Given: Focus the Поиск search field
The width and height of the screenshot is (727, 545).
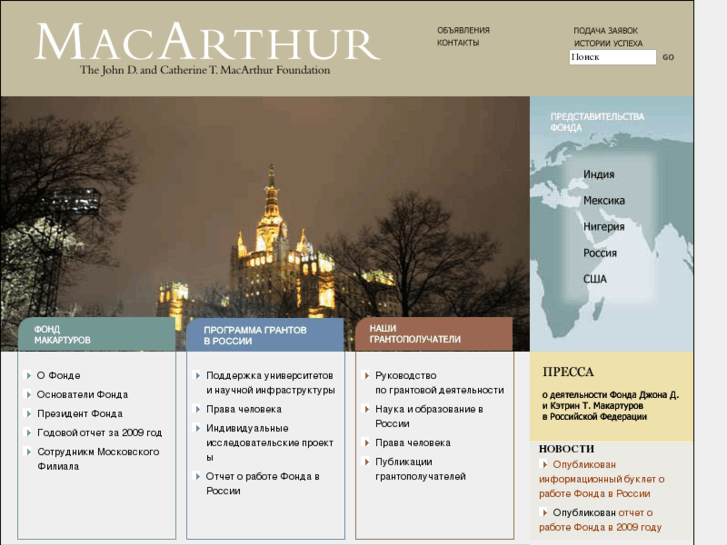Looking at the screenshot, I should point(612,57).
